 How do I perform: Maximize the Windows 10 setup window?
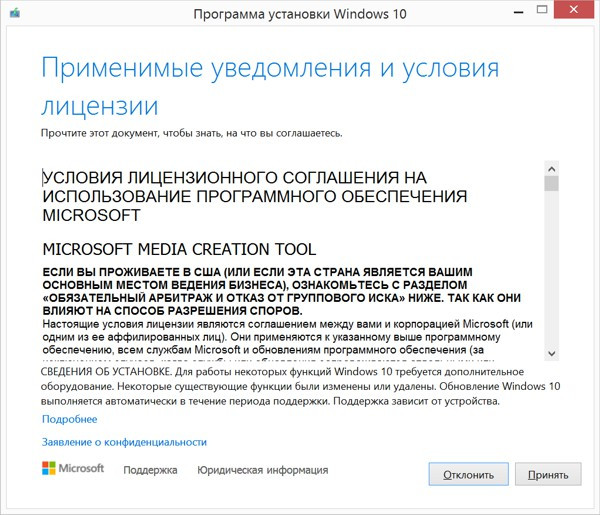[x=542, y=10]
